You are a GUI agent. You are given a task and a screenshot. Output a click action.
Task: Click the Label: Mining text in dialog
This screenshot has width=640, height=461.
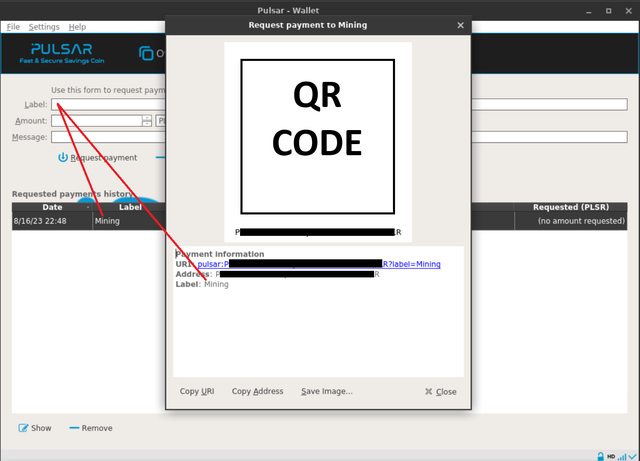[x=202, y=284]
